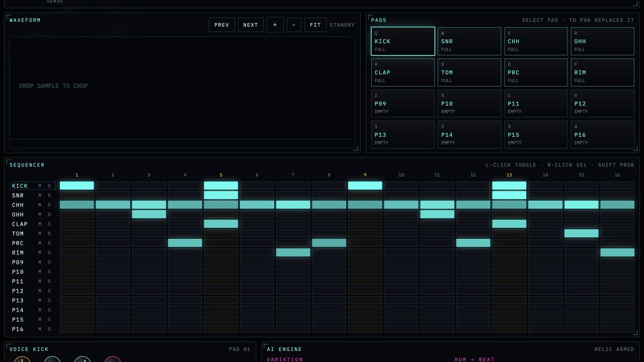Viewport: 644px width, 362px height.
Task: Click the waveform drop sample area
Action: coord(182,93)
